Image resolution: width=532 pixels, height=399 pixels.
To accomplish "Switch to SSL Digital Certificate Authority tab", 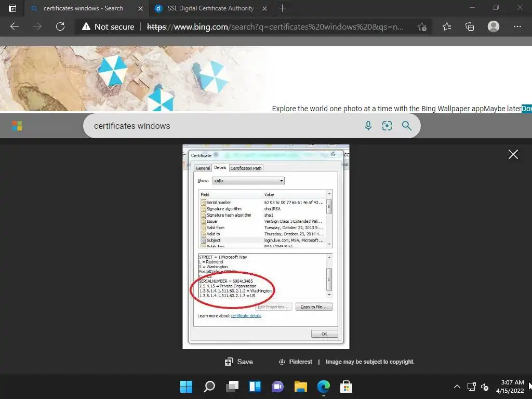I will coord(210,8).
